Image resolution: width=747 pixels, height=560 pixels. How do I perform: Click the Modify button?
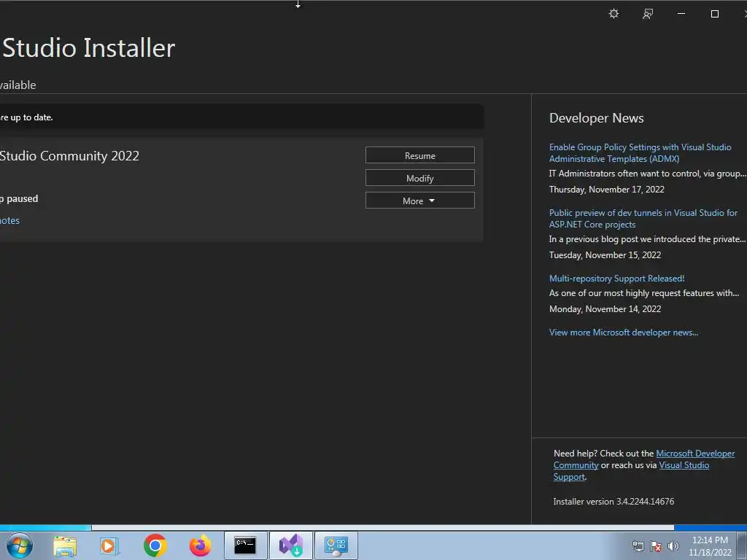[x=419, y=178]
